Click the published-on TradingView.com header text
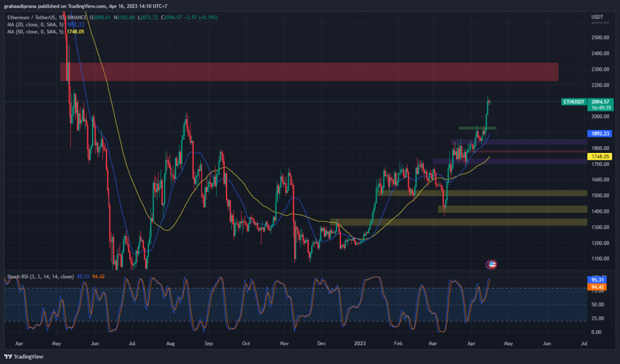Screen dimensions: 620x364 (85, 6)
